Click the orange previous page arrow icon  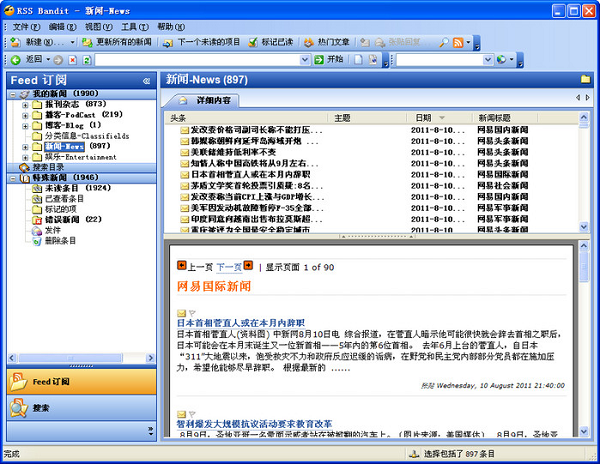tap(181, 265)
